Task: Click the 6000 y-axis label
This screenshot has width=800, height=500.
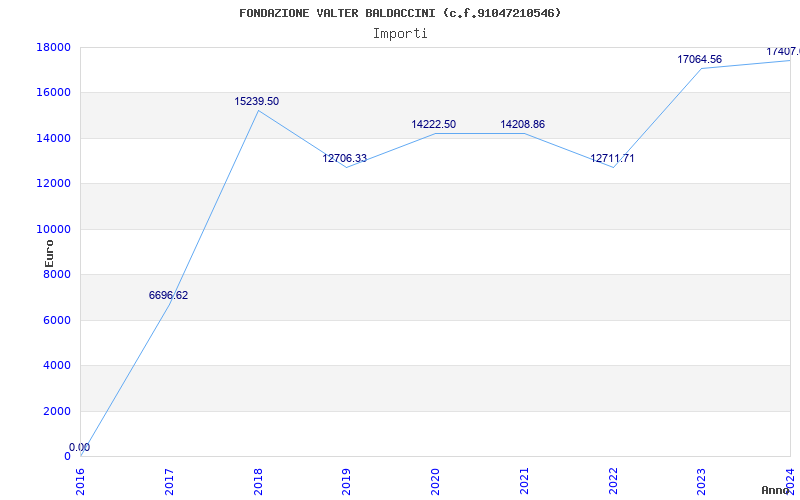Action: pos(57,320)
